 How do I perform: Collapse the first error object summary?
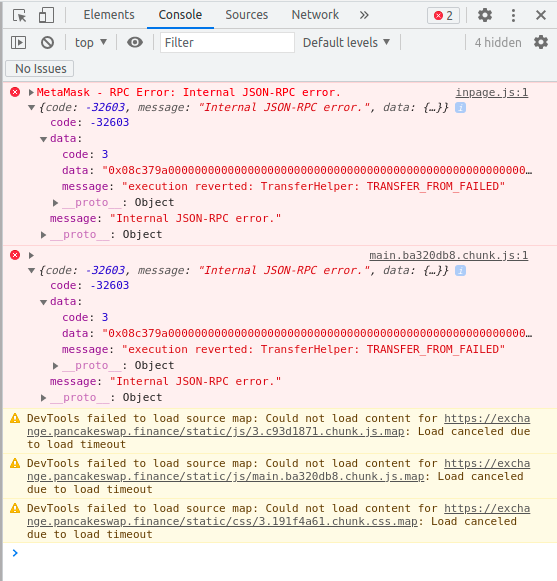[32, 108]
